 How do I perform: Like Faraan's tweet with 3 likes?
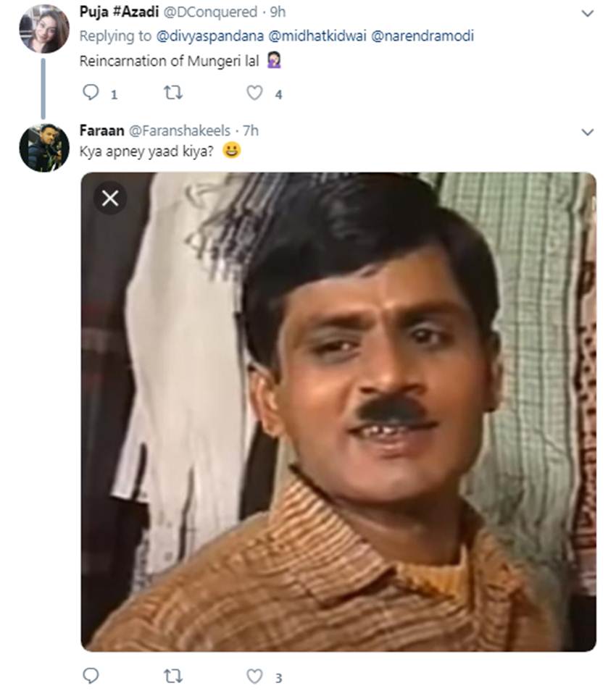coord(254,676)
